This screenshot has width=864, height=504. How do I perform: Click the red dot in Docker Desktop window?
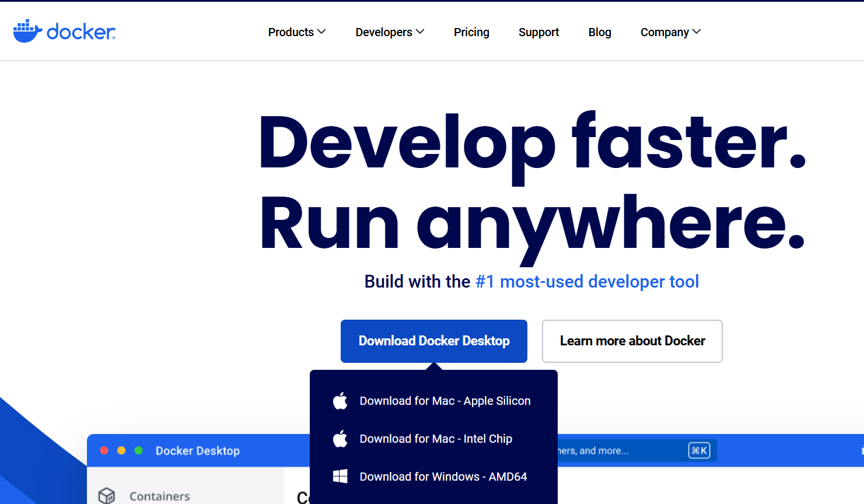(x=104, y=450)
